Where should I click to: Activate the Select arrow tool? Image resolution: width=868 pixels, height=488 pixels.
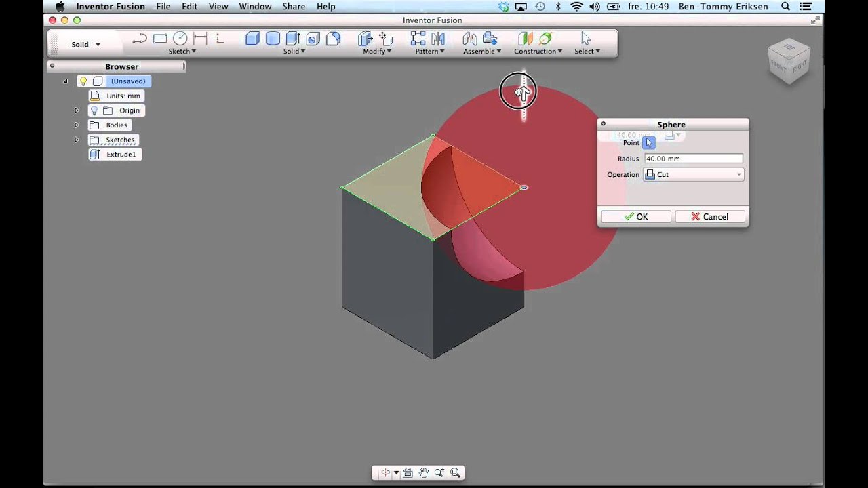586,39
